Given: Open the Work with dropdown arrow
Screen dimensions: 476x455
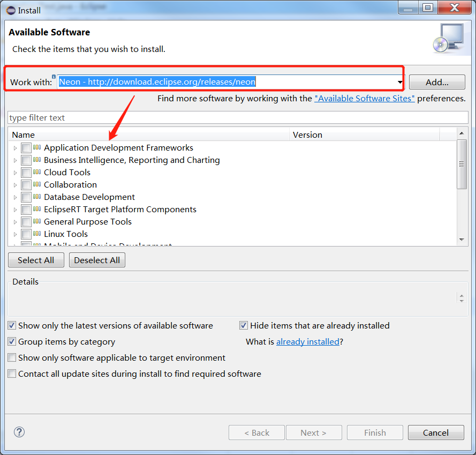Looking at the screenshot, I should [400, 82].
